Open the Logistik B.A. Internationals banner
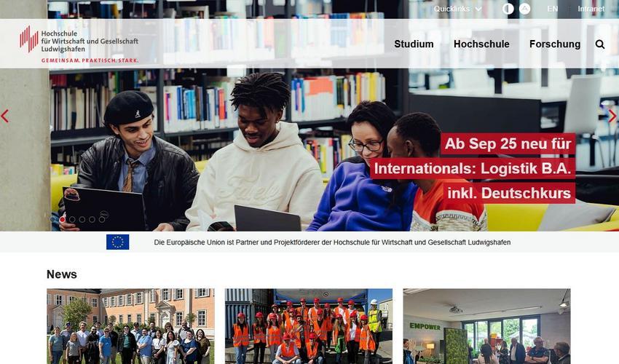The image size is (619, 364). (473, 169)
